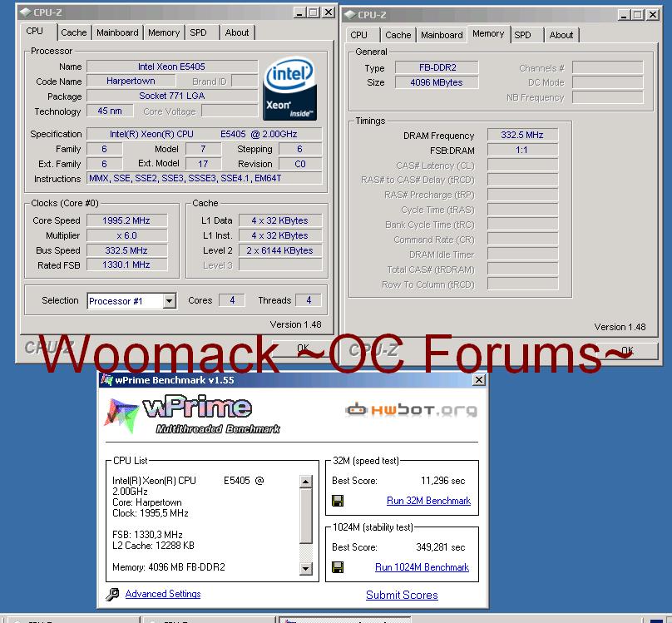Minimize the right CPU-Z window

point(624,15)
